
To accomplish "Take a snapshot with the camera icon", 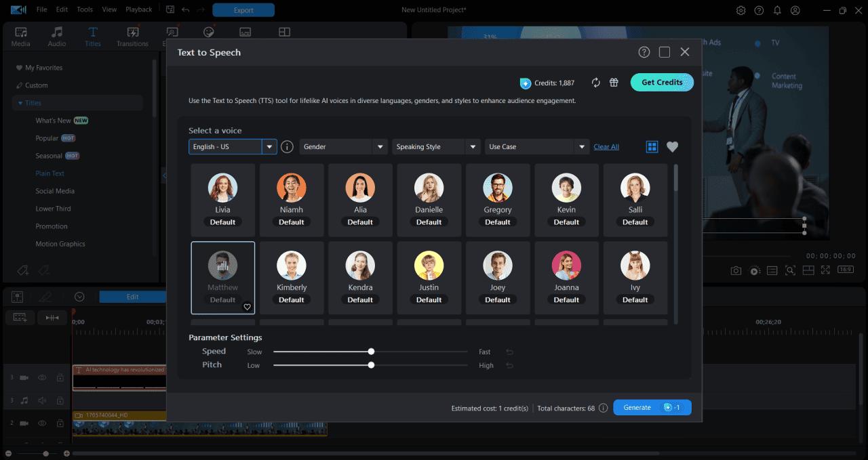I will tap(736, 270).
